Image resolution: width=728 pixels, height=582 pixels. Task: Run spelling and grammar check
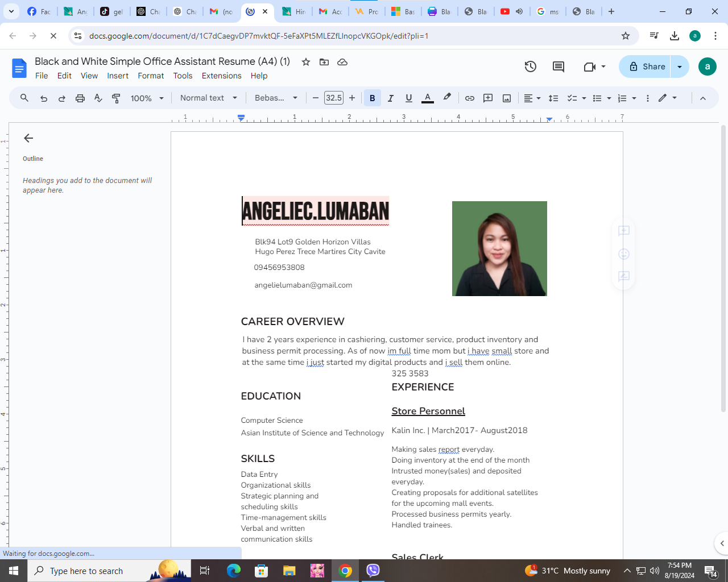(98, 98)
